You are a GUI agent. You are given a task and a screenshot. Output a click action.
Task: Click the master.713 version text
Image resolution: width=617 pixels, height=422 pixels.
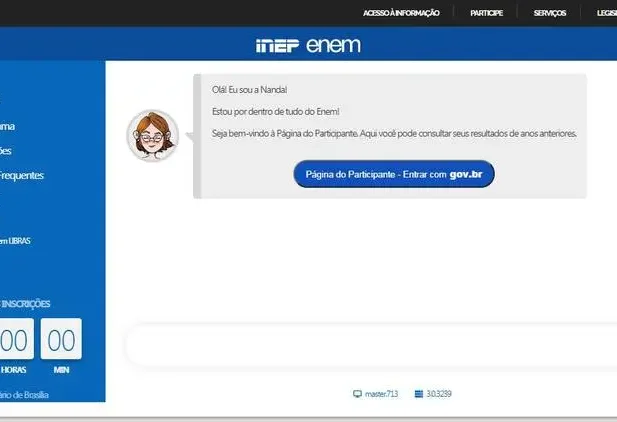click(381, 394)
